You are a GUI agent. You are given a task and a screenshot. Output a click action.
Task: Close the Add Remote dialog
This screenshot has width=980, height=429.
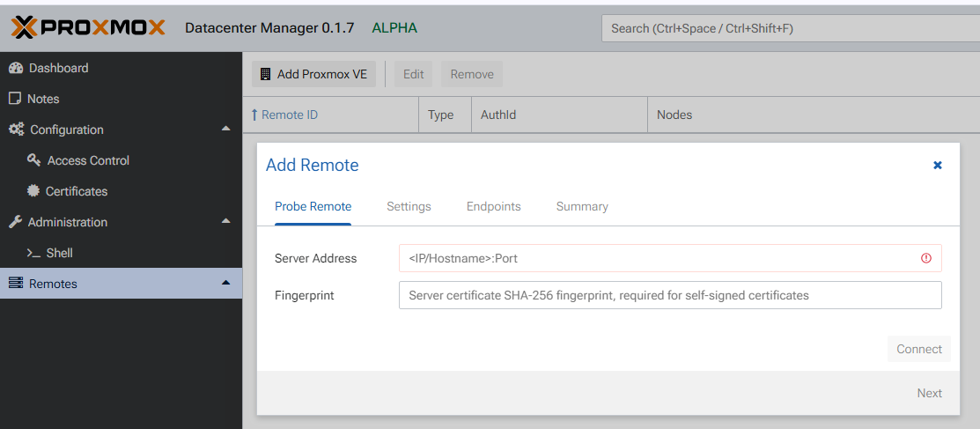click(938, 165)
